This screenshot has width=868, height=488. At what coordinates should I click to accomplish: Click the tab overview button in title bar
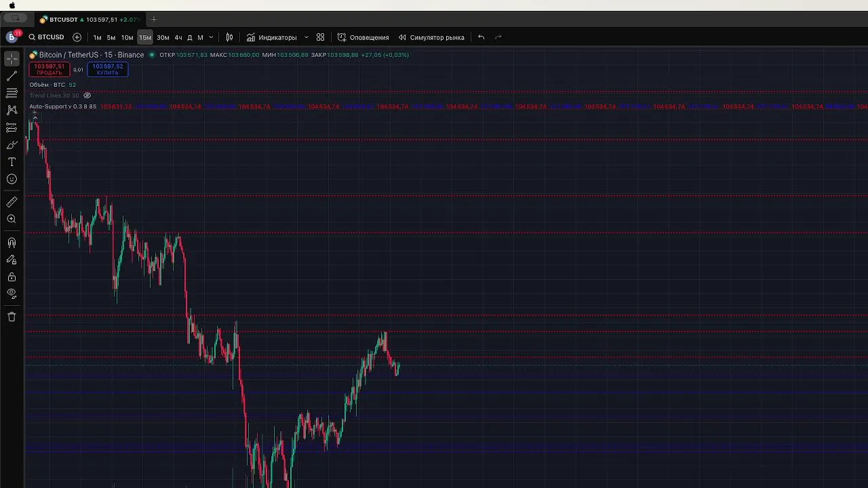[x=15, y=18]
